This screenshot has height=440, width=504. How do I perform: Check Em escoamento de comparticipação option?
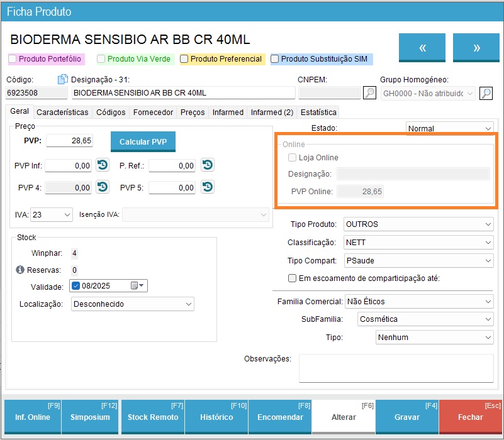[292, 278]
